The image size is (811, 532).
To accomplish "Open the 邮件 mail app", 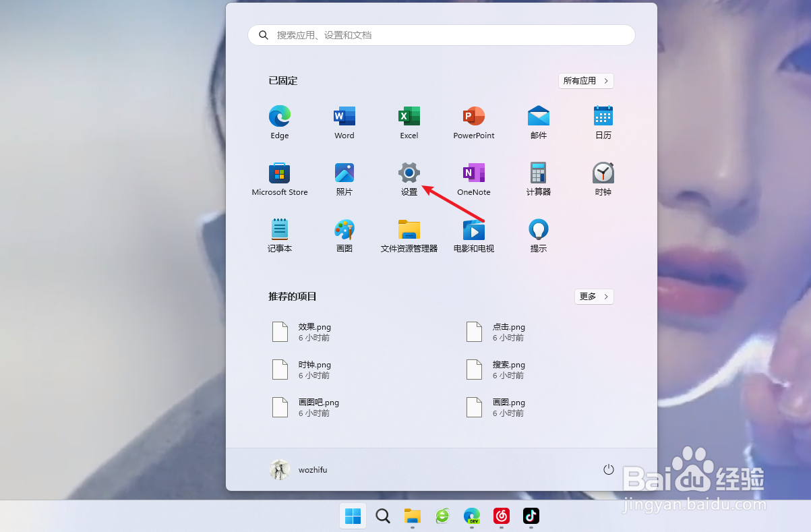I will click(x=539, y=122).
